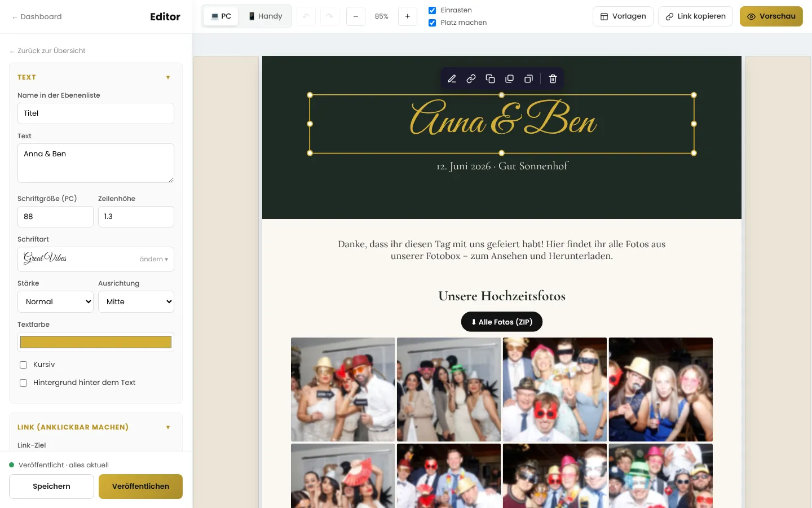Switch to the Handy view tab
Viewport: 812px width, 508px height.
(266, 16)
